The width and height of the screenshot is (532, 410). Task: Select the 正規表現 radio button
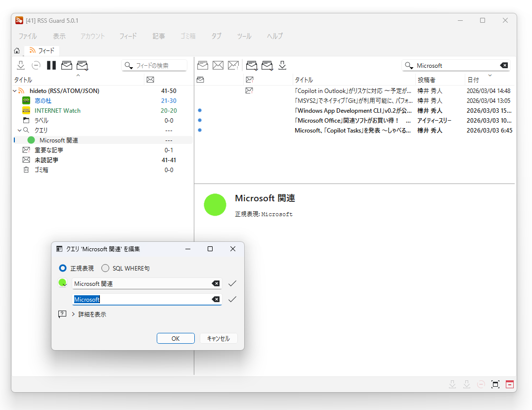(63, 268)
